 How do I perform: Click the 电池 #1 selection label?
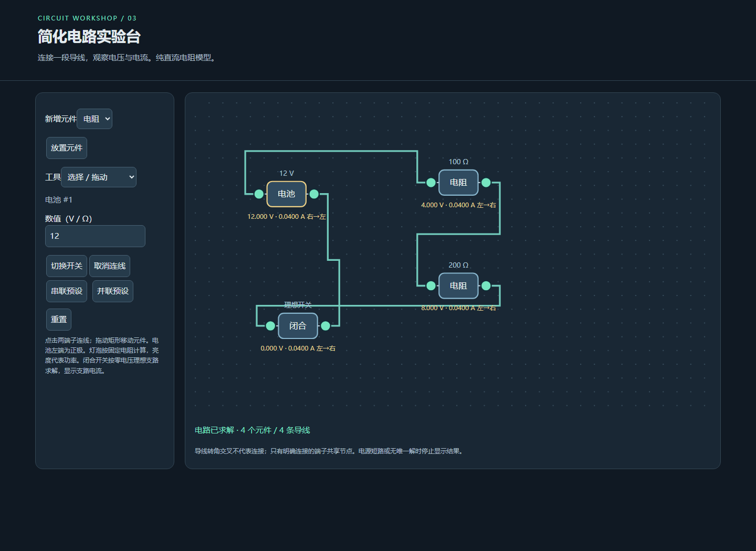[x=59, y=200]
